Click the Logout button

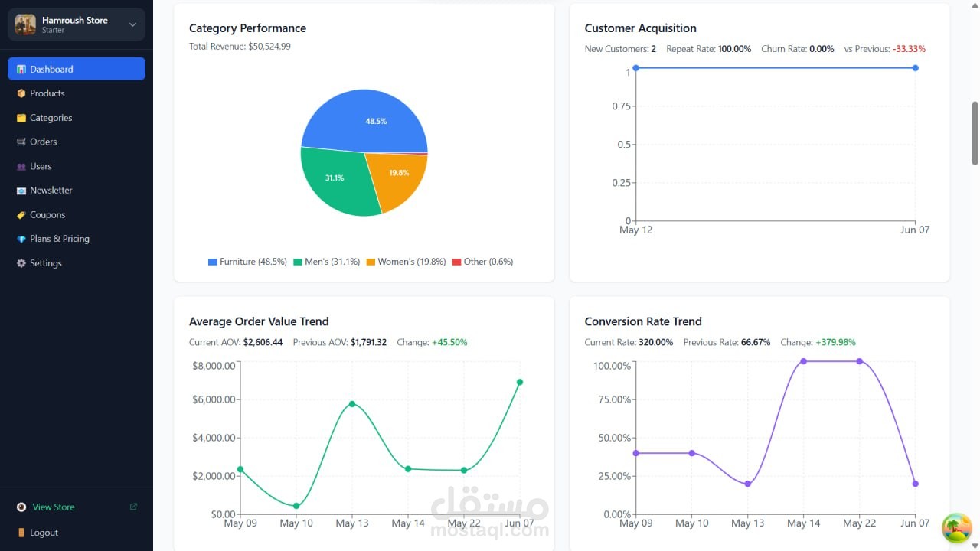coord(77,533)
